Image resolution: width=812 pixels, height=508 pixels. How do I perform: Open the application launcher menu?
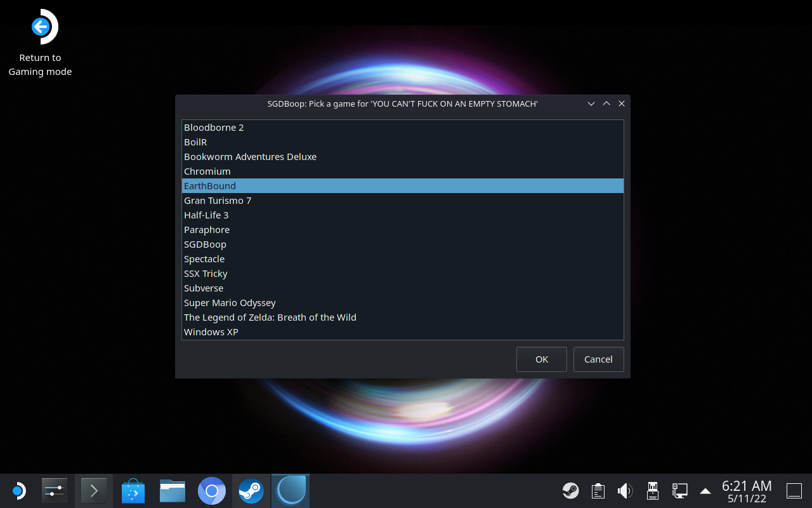click(x=18, y=491)
